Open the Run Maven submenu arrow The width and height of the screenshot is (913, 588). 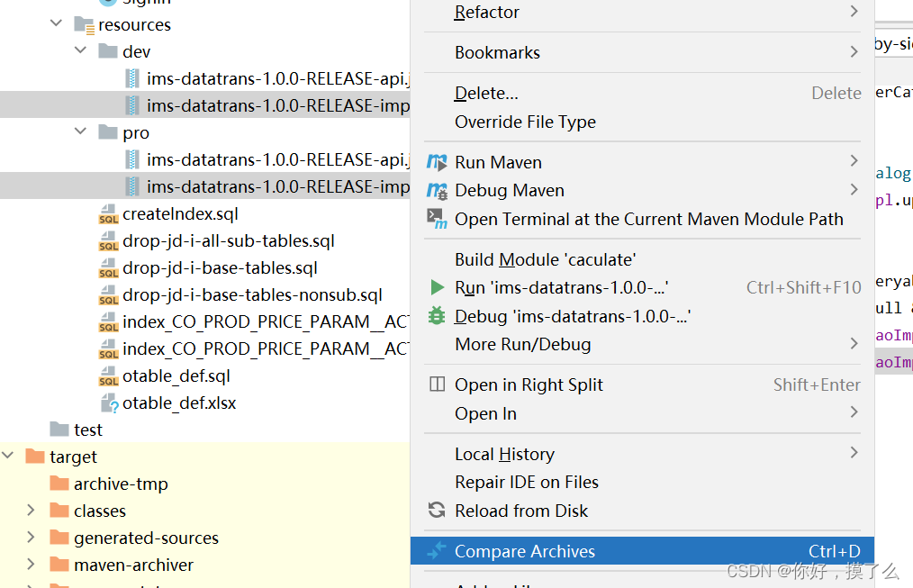[854, 160]
